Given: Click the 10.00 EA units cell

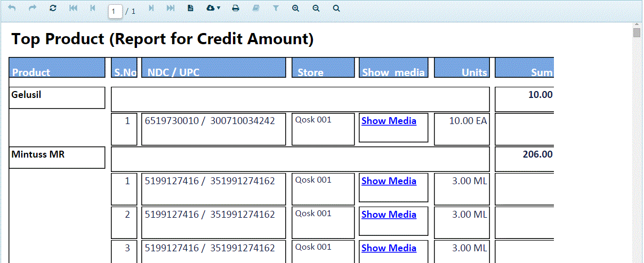Looking at the screenshot, I should pyautogui.click(x=462, y=129).
